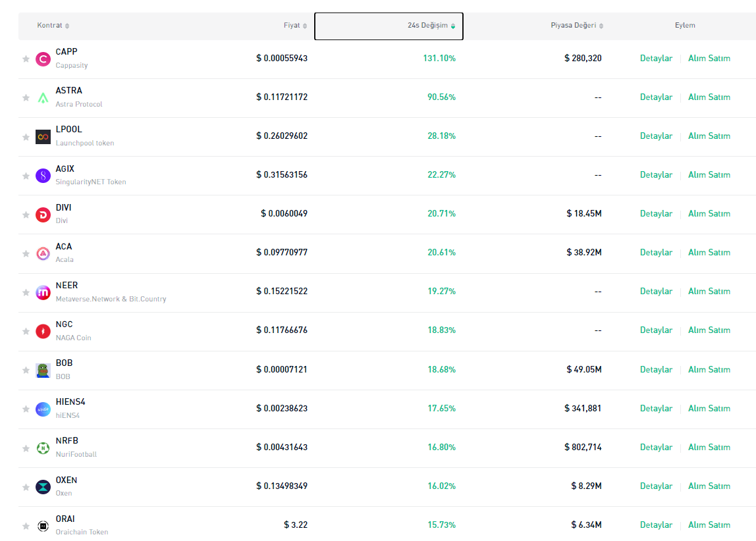
Task: Click the Cappasity CAPP coin logo
Action: [43, 59]
